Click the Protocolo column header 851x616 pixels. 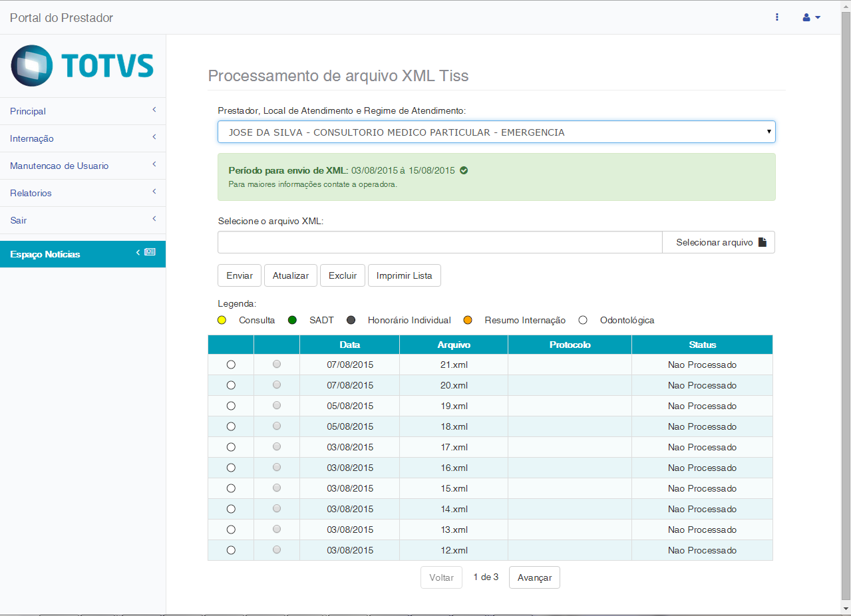(570, 345)
